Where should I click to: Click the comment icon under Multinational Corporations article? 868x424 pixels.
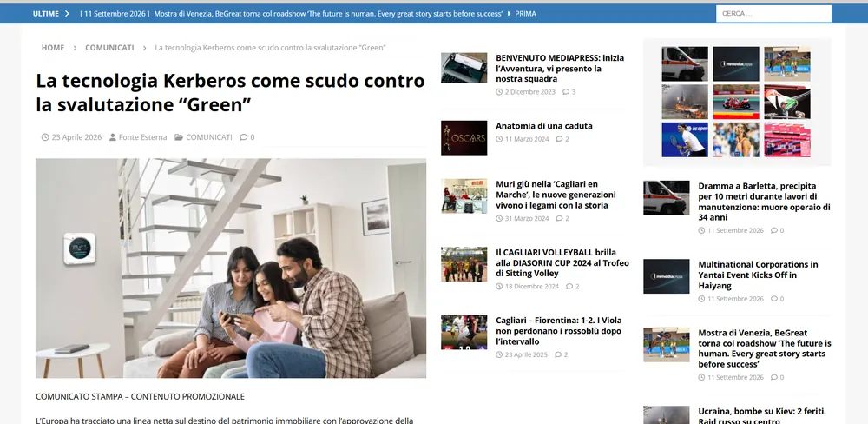774,299
